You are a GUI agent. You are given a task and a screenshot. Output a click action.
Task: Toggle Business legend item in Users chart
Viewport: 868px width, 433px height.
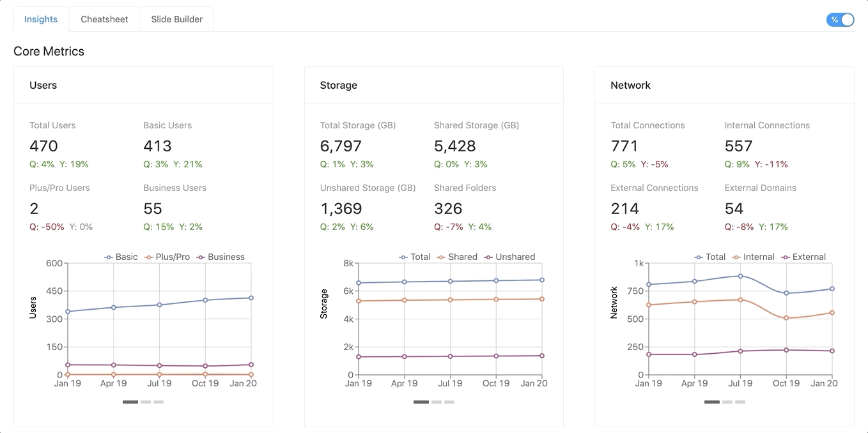[x=220, y=257]
